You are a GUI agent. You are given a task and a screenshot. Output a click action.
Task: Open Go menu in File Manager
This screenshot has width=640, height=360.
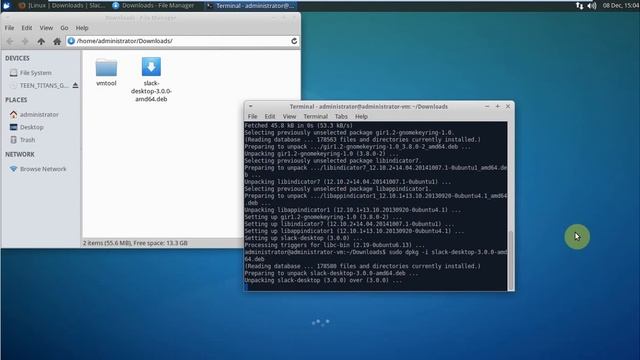(64, 28)
